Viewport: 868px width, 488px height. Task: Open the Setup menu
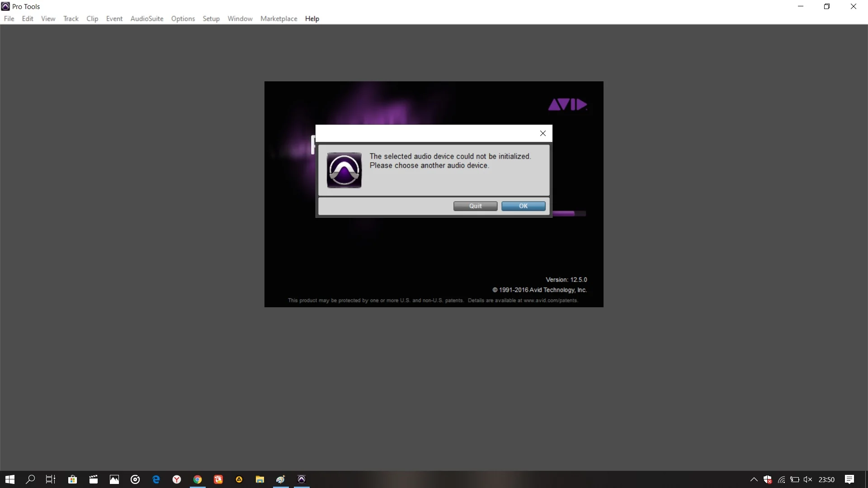[x=211, y=19]
